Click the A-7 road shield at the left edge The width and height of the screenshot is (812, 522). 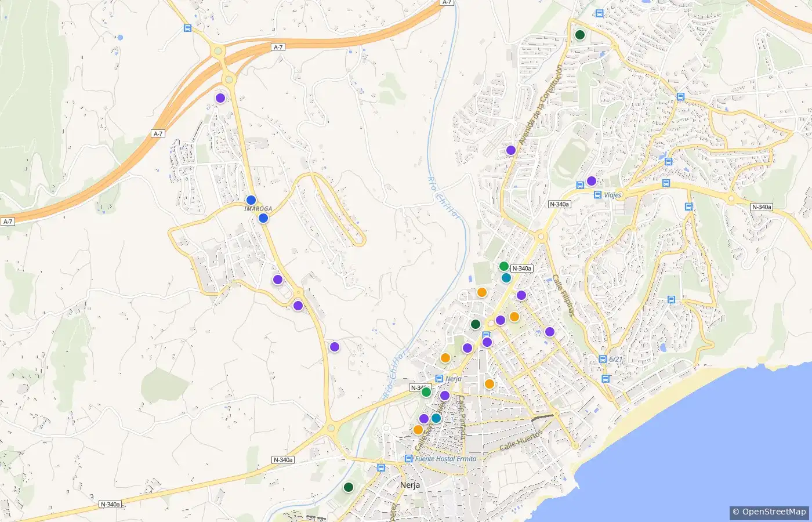pos(8,222)
